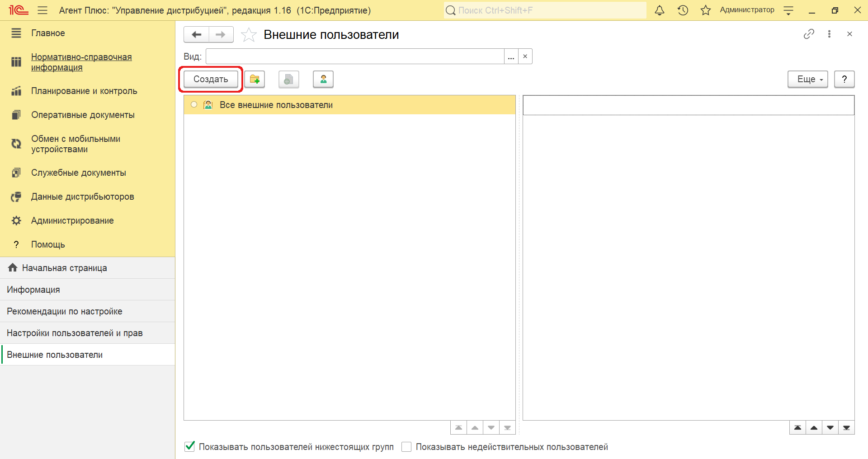Select the 'Все внешние пользователи' radio marker

[x=194, y=105]
